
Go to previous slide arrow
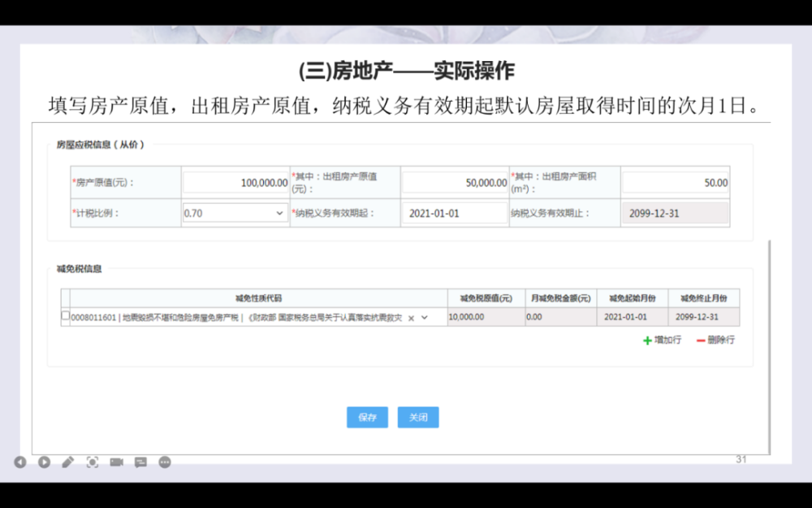[x=20, y=462]
